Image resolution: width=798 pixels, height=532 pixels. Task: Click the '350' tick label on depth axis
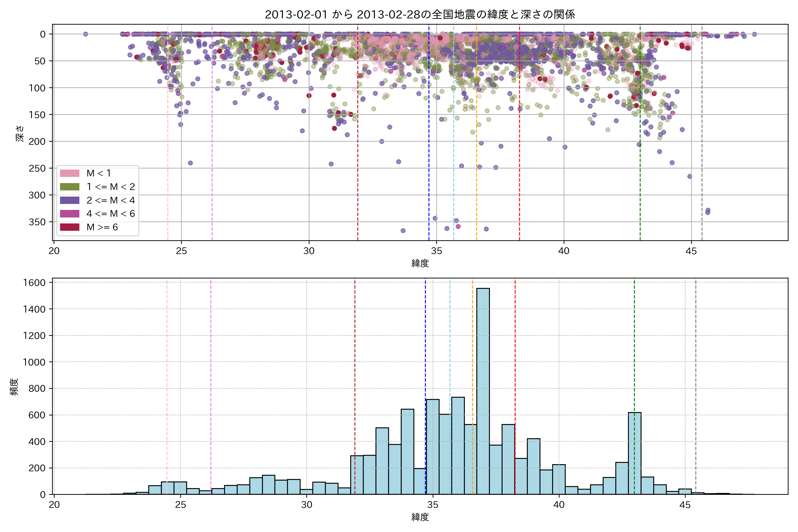click(37, 222)
